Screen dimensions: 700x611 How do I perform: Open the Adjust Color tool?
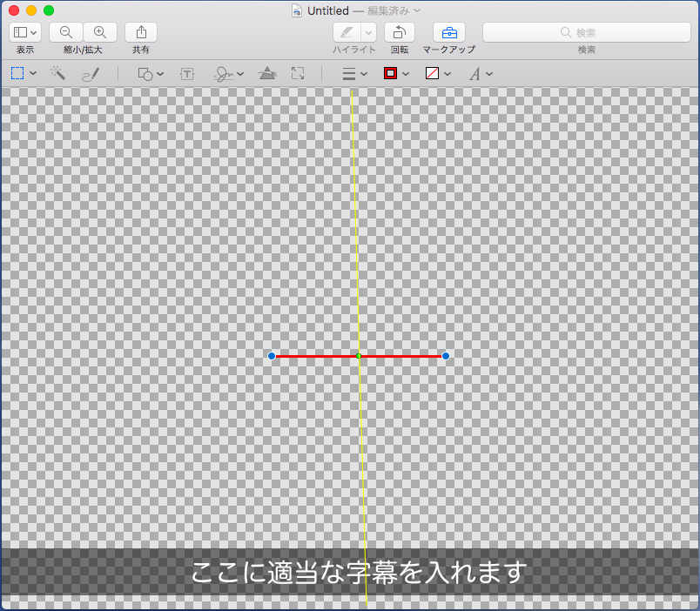(267, 73)
